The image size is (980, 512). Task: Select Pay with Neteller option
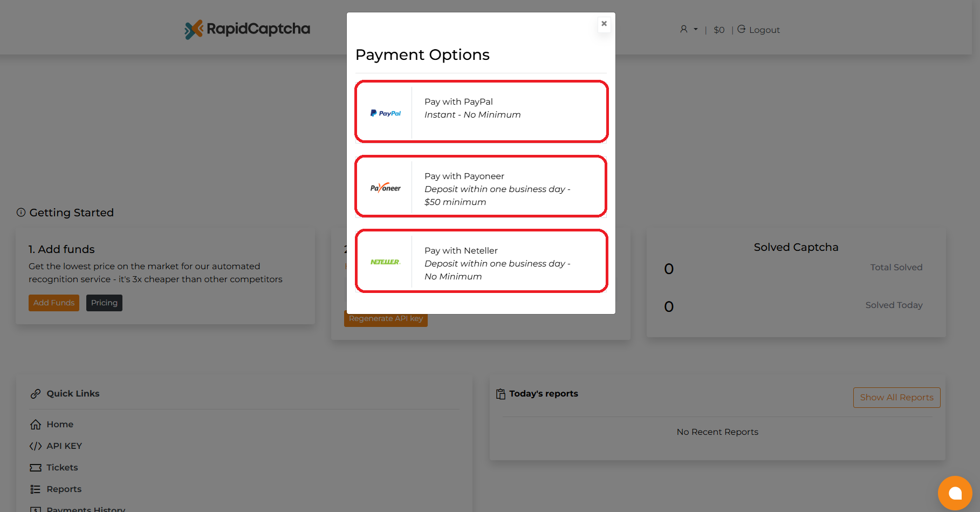(x=482, y=261)
